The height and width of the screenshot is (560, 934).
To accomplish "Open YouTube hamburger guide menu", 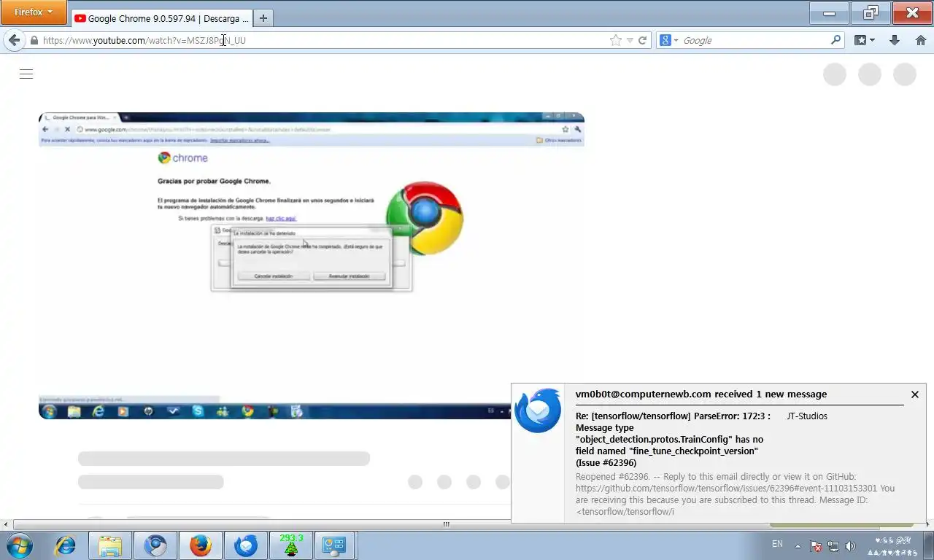I will pyautogui.click(x=26, y=74).
